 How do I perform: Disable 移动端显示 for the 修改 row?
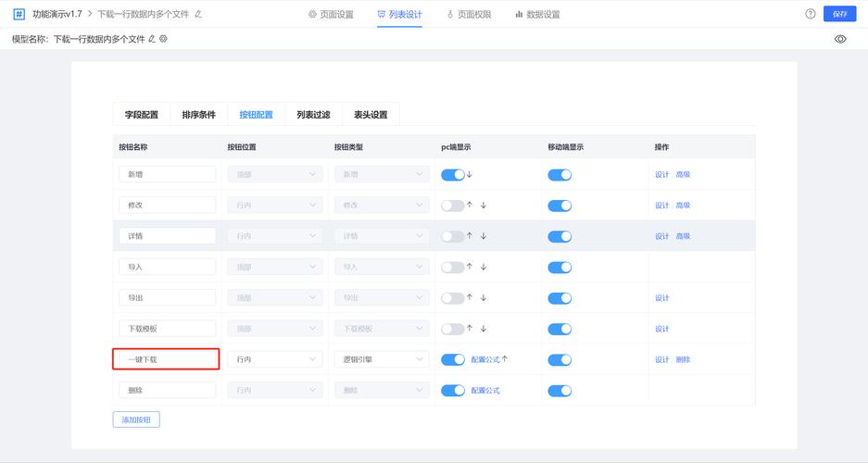coord(560,206)
